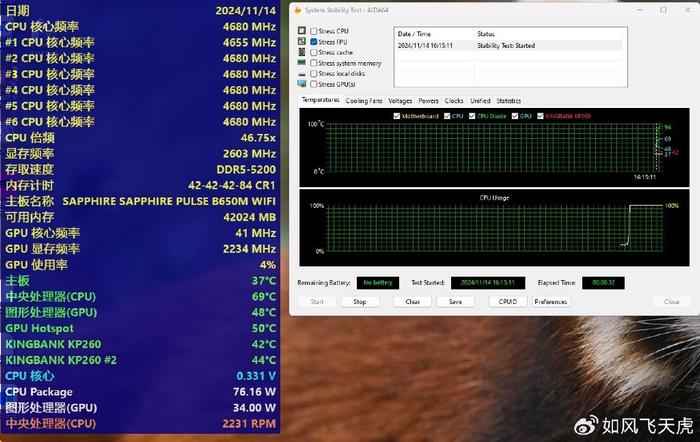Viewport: 700px width, 442px height.
Task: Click the 0.331 V CPU core voltage
Action: 256,376
